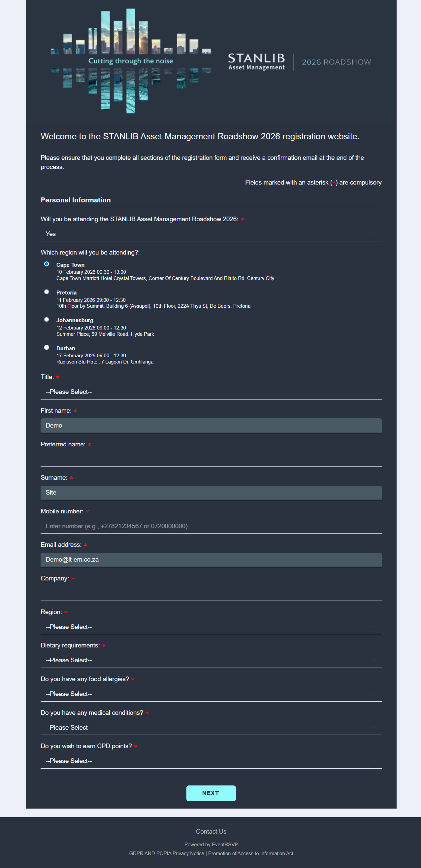Open the GDPR AND POPIA Privacy Notice link

pos(166,853)
